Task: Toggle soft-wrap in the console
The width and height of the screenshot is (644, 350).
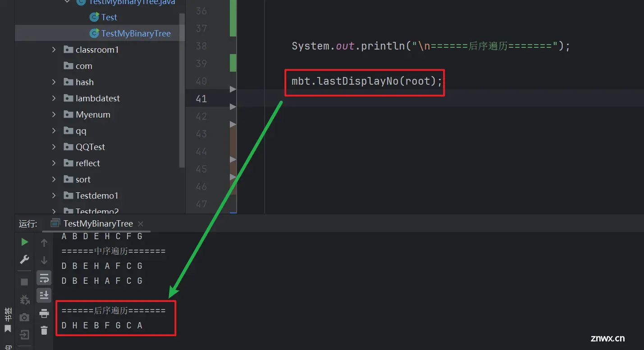Action: point(44,278)
